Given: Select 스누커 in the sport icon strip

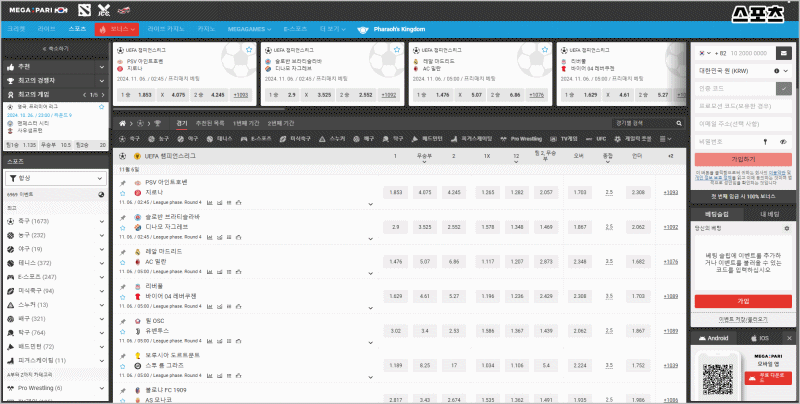Looking at the screenshot, I should (332, 139).
